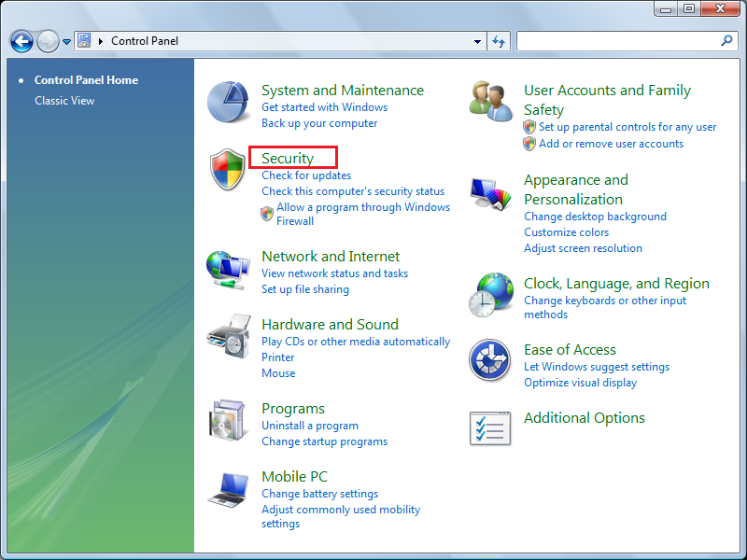747x560 pixels.
Task: Click the User Accounts people icon
Action: pyautogui.click(x=490, y=101)
